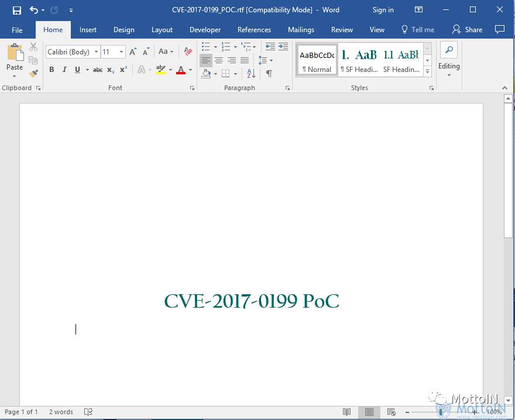This screenshot has height=420, width=515.
Task: Click the Paste button
Action: click(15, 57)
